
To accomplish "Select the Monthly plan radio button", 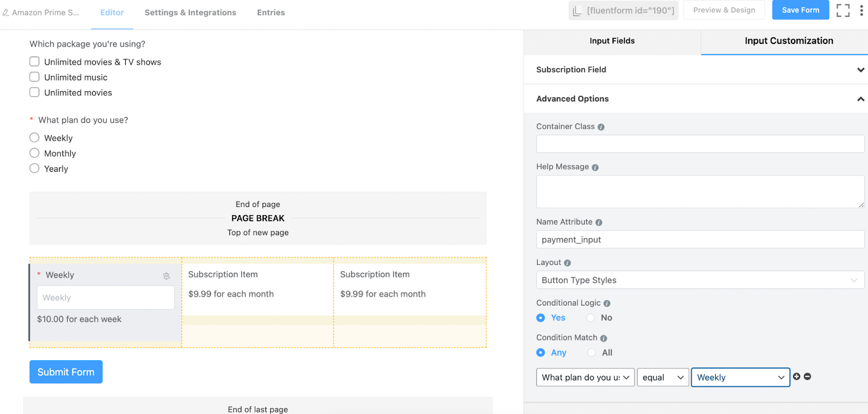I will pyautogui.click(x=35, y=153).
